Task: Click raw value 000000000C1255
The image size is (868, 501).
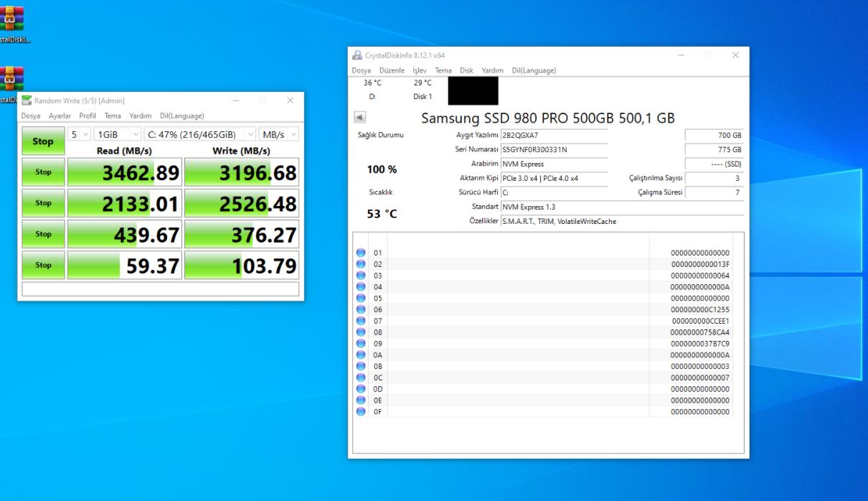Action: [700, 309]
